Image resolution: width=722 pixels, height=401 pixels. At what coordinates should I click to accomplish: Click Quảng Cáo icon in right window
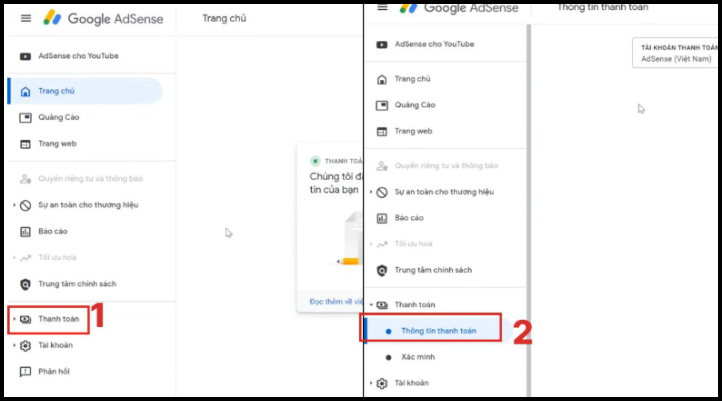[x=382, y=105]
